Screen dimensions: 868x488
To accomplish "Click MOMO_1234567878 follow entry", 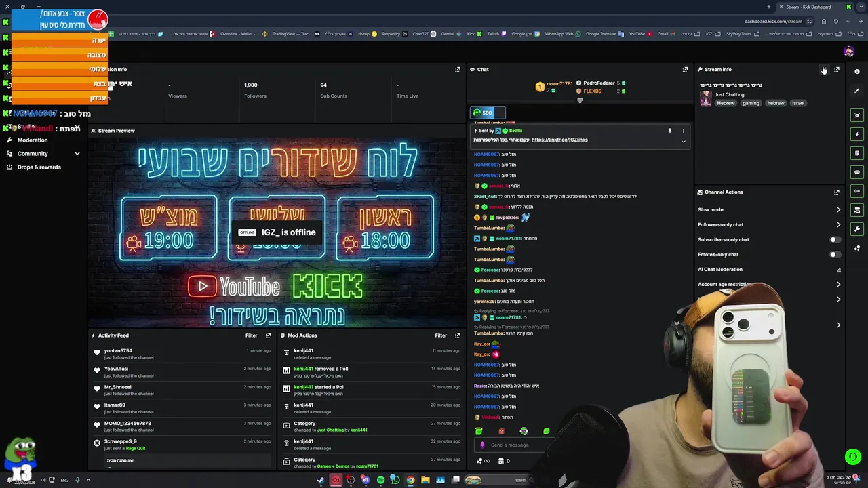I will click(x=182, y=426).
